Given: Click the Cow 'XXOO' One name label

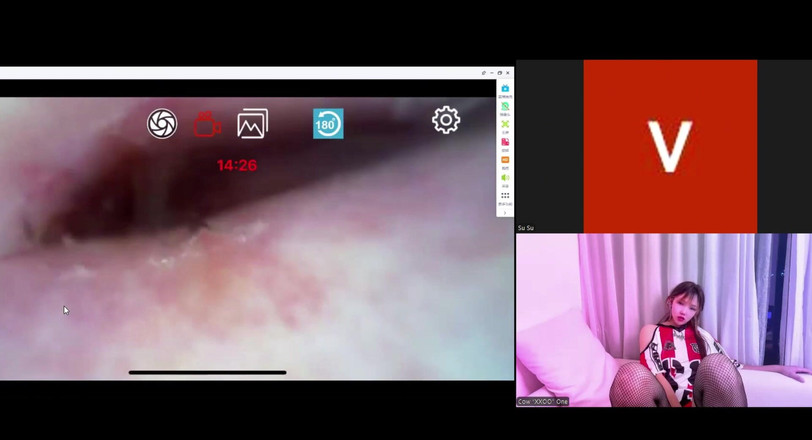Looking at the screenshot, I should pos(543,401).
